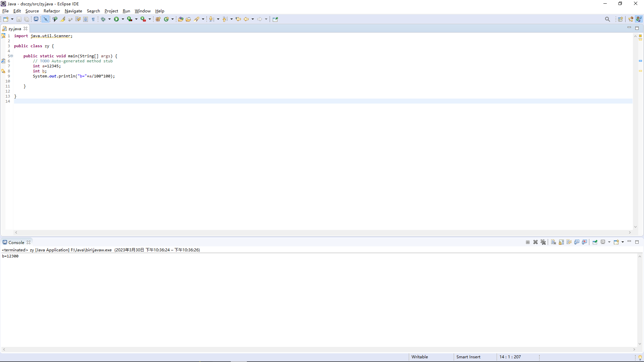The width and height of the screenshot is (644, 362).
Task: Click the Debug bug icon
Action: click(x=103, y=19)
